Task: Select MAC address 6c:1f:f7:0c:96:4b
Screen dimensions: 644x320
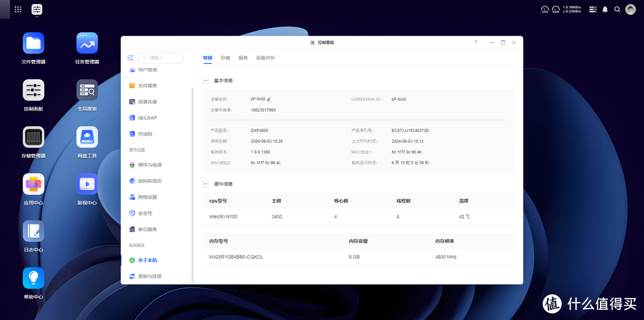Action: coord(407,152)
